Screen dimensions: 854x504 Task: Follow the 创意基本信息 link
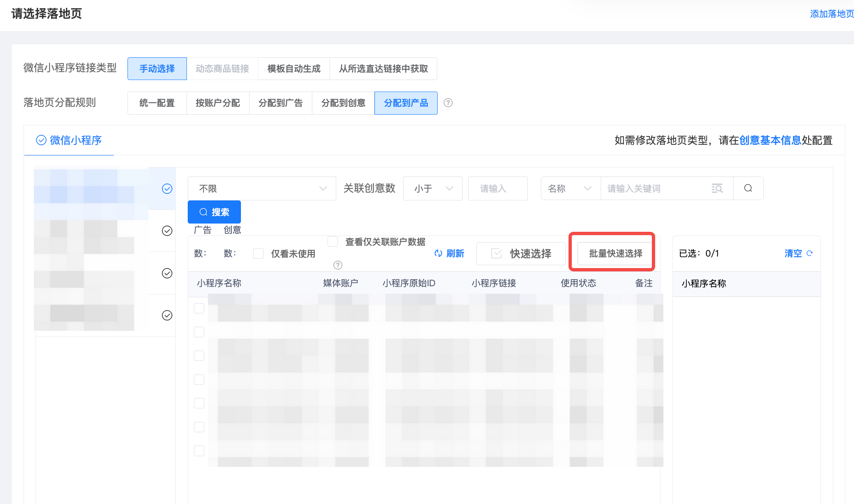(770, 140)
